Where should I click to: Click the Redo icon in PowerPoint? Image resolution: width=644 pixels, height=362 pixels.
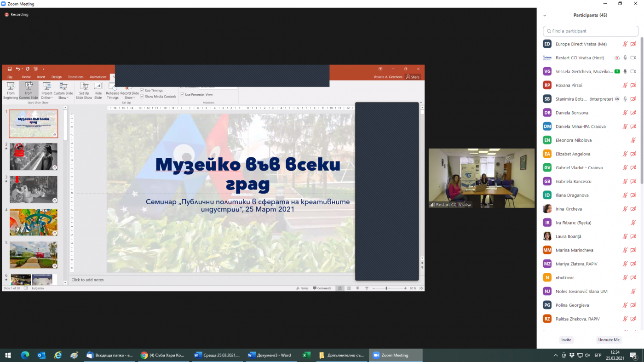click(x=28, y=69)
